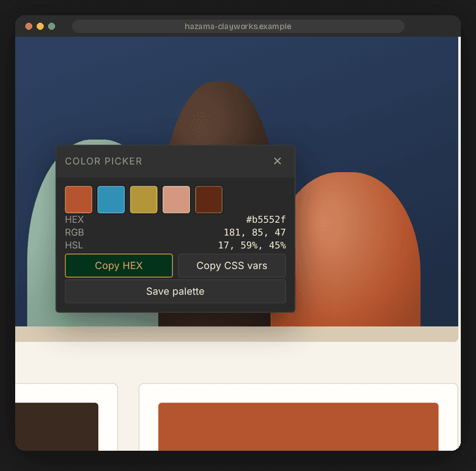Select the mustard yellow swatch

coord(144,199)
